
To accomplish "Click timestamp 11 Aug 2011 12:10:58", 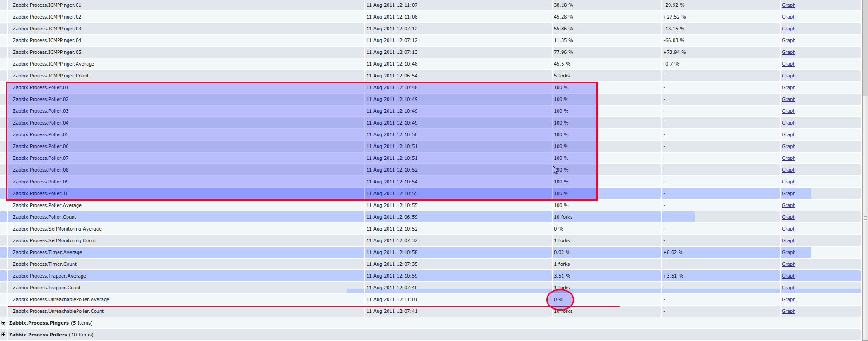I will [x=392, y=252].
